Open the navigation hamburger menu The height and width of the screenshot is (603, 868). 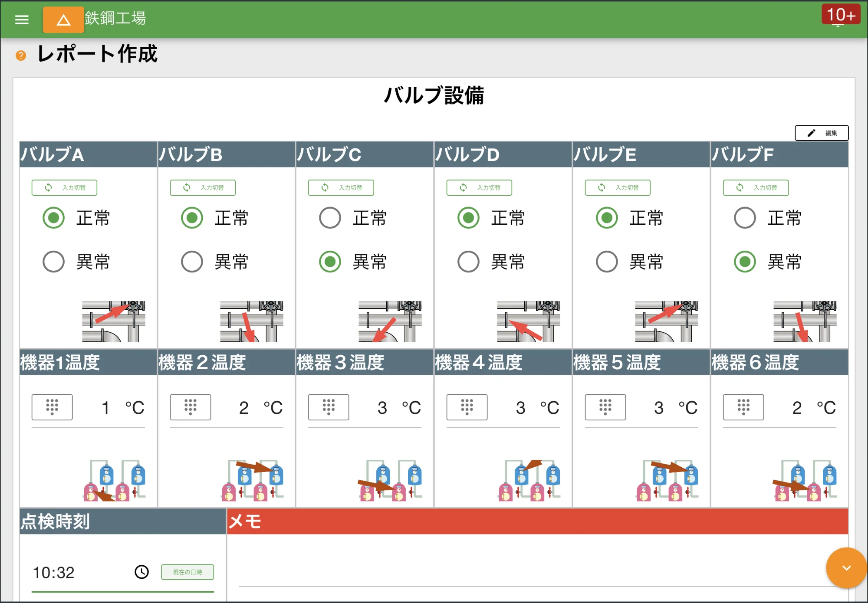click(22, 20)
